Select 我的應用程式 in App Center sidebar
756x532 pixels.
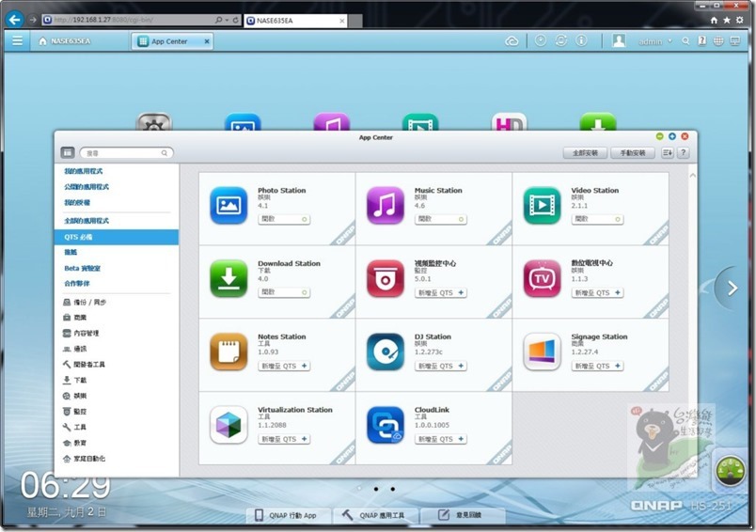[x=84, y=171]
